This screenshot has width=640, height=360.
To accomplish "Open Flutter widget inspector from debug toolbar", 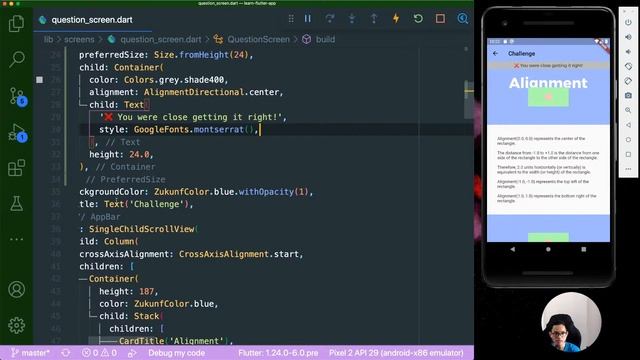I will coord(462,19).
